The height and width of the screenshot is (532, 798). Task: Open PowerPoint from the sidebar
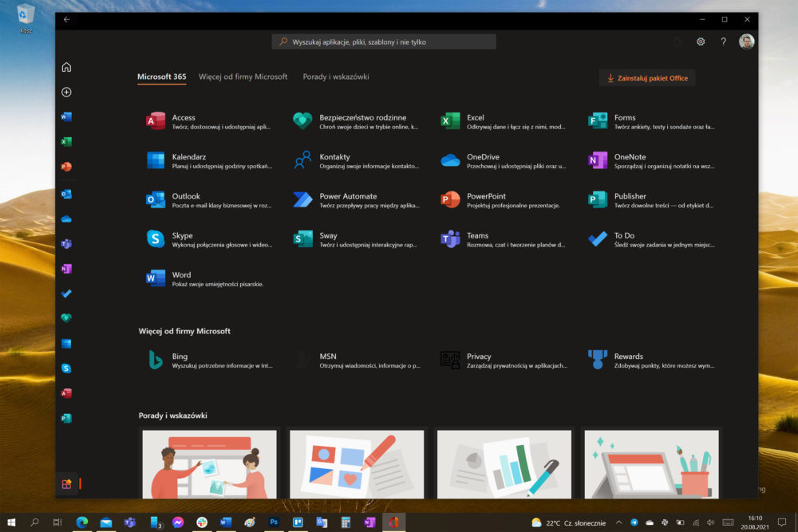66,167
